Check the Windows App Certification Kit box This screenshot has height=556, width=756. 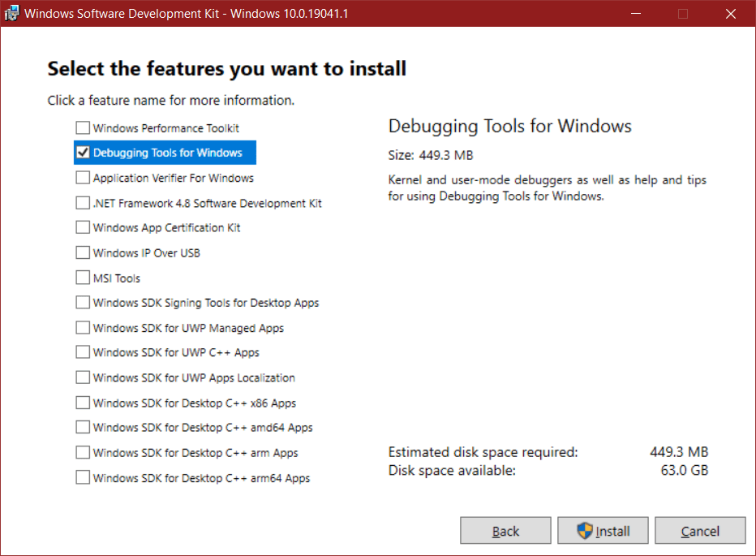click(x=83, y=226)
